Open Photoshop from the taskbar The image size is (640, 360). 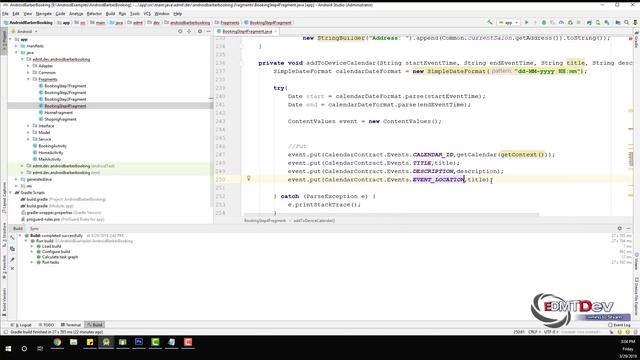click(139, 342)
